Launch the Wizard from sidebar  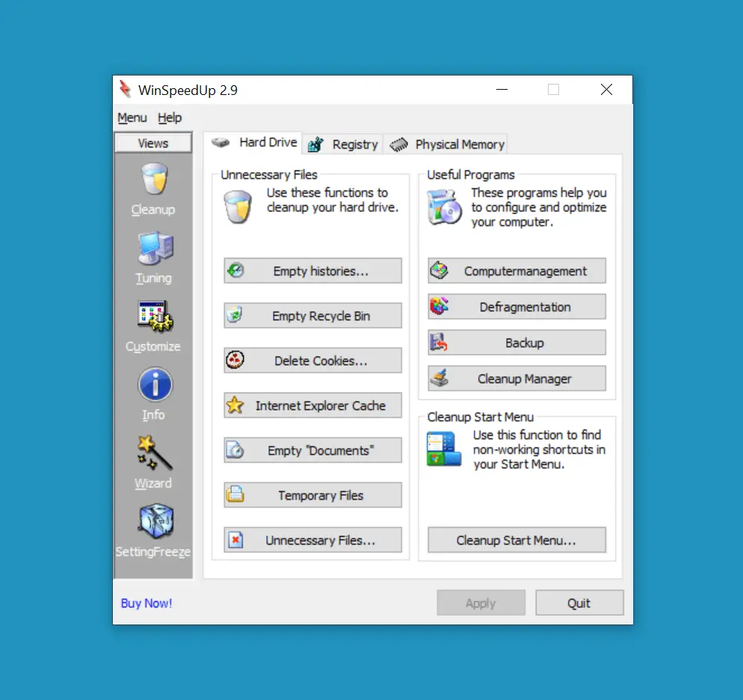[153, 463]
